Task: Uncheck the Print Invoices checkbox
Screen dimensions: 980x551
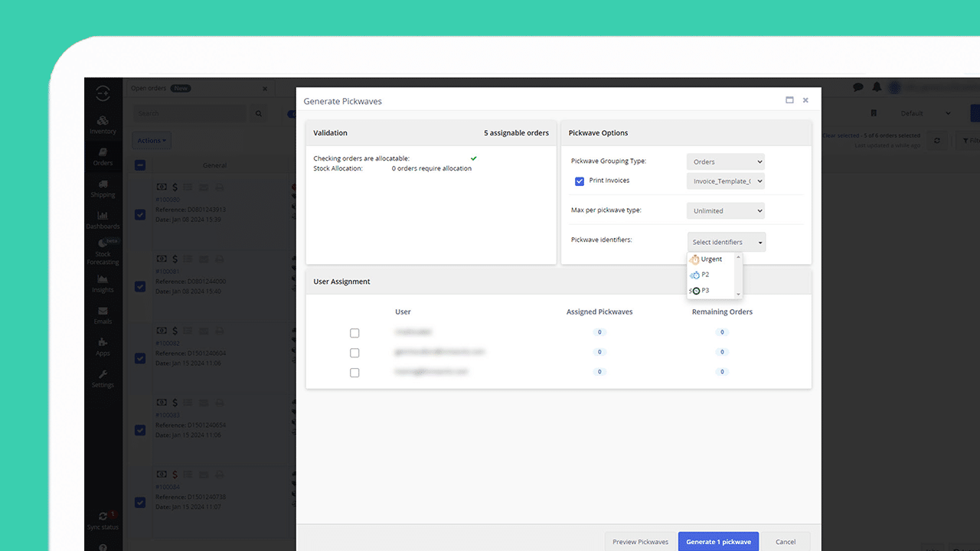Action: tap(580, 181)
